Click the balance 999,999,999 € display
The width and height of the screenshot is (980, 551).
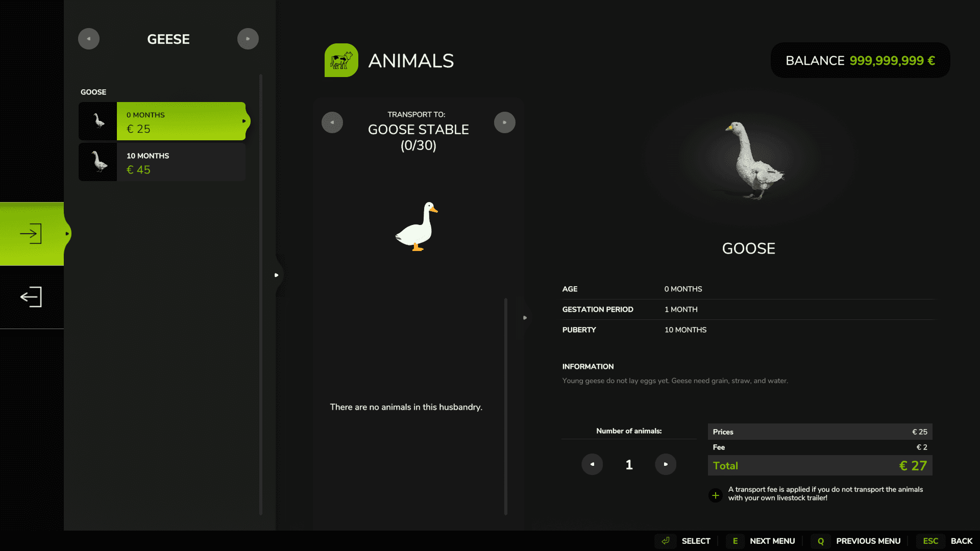(861, 60)
